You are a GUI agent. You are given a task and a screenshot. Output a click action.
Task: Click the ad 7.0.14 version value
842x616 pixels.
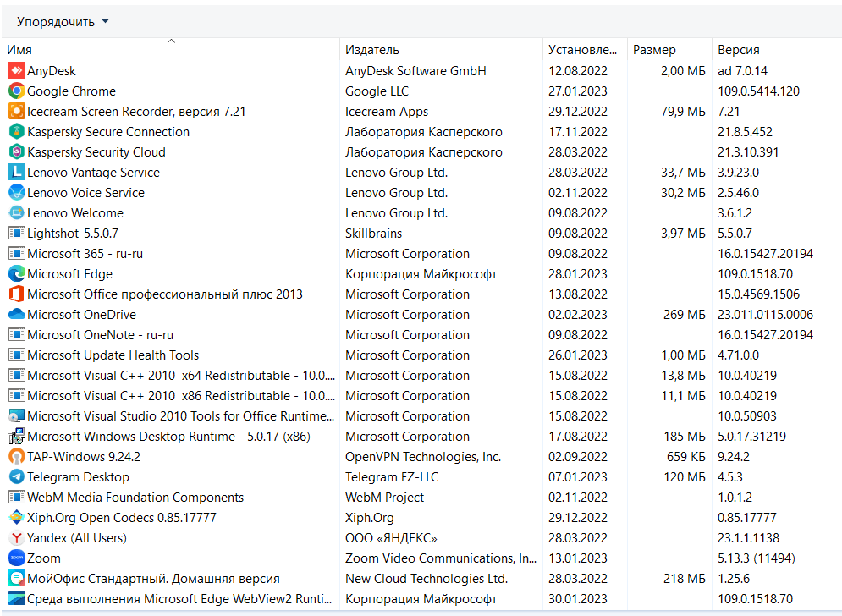click(743, 71)
